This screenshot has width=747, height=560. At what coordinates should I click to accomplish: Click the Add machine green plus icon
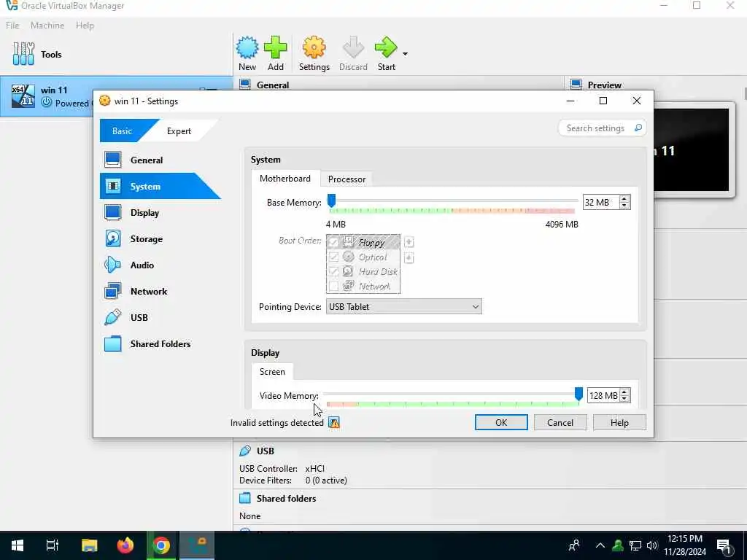click(x=275, y=47)
